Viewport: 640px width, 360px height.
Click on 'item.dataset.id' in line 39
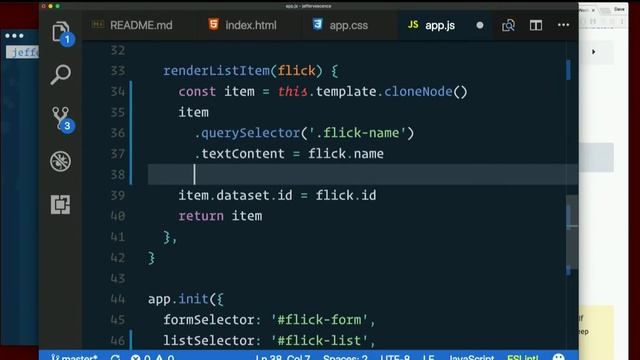pos(235,195)
